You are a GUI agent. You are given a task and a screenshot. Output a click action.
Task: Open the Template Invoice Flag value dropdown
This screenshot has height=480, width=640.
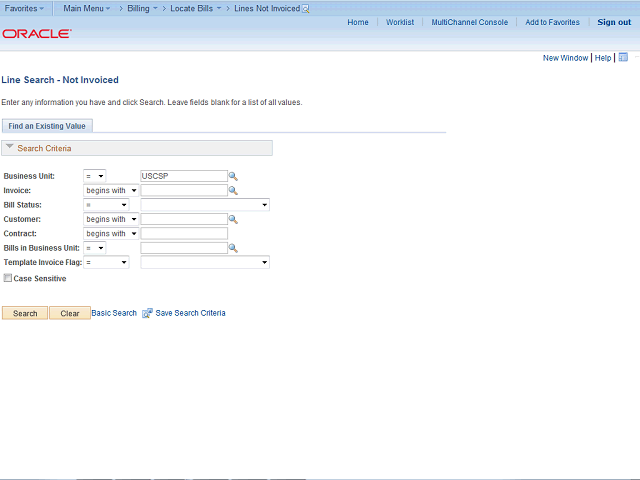205,262
